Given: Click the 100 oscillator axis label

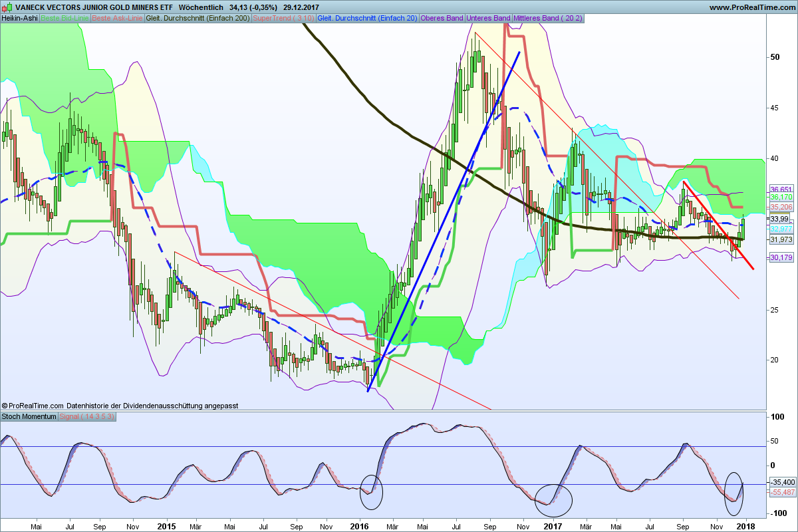Looking at the screenshot, I should [x=776, y=417].
